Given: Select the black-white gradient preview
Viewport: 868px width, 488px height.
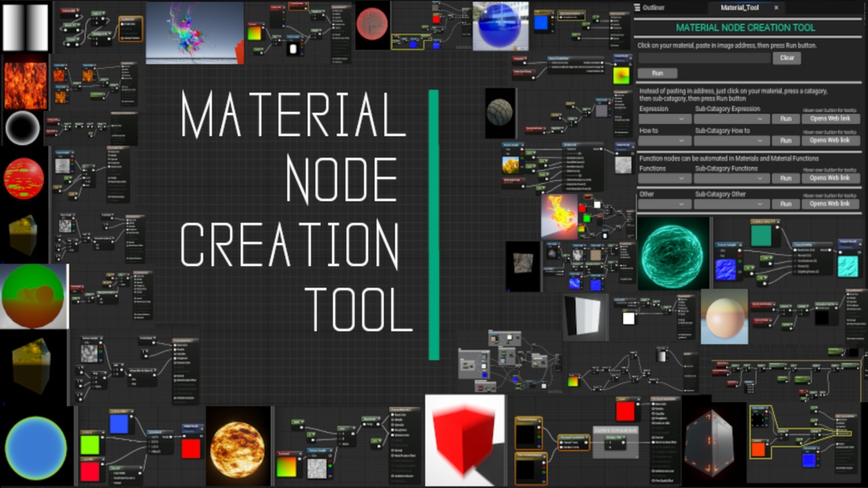Looking at the screenshot, I should pyautogui.click(x=26, y=27).
